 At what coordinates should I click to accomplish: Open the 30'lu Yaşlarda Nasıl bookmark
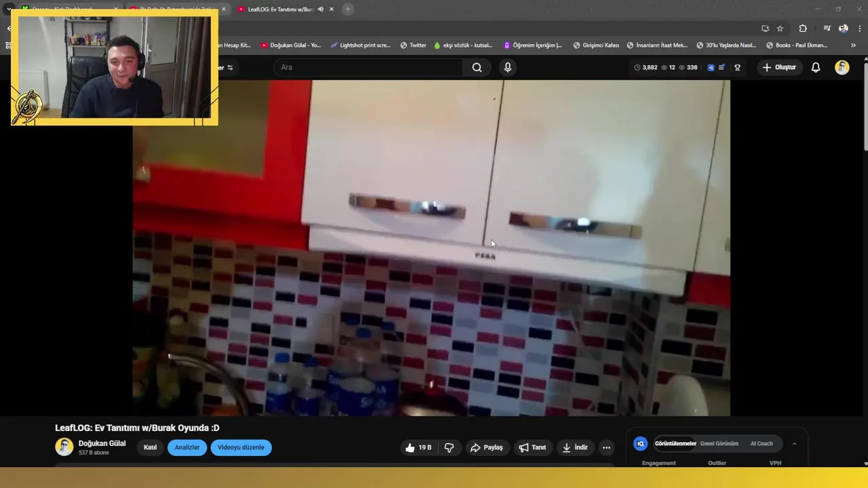(726, 45)
